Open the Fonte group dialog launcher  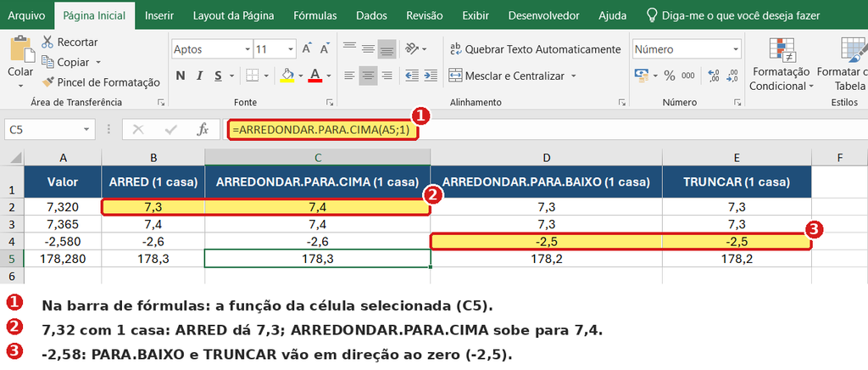330,103
